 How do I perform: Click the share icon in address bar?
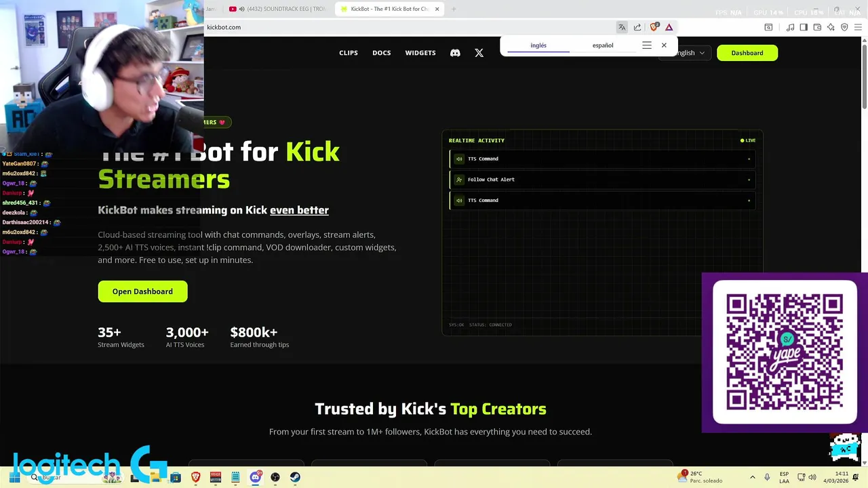click(x=637, y=27)
